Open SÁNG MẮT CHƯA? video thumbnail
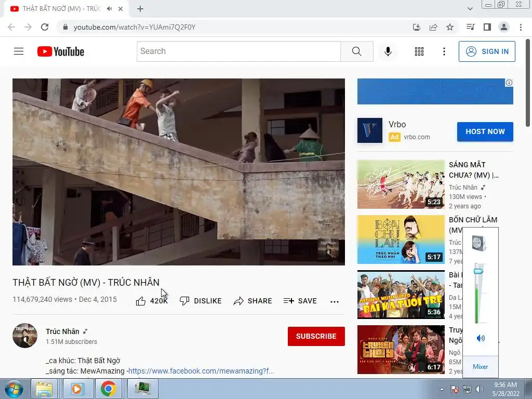This screenshot has width=532, height=399. [401, 184]
